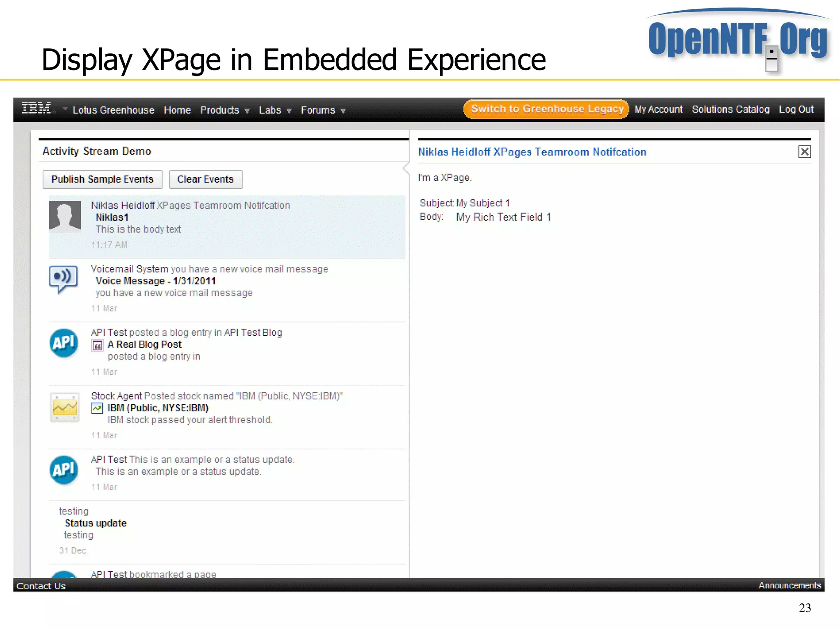Viewport: 840px width, 630px height.
Task: Click blog entry icon next to A Real Blog Post
Action: click(x=97, y=346)
